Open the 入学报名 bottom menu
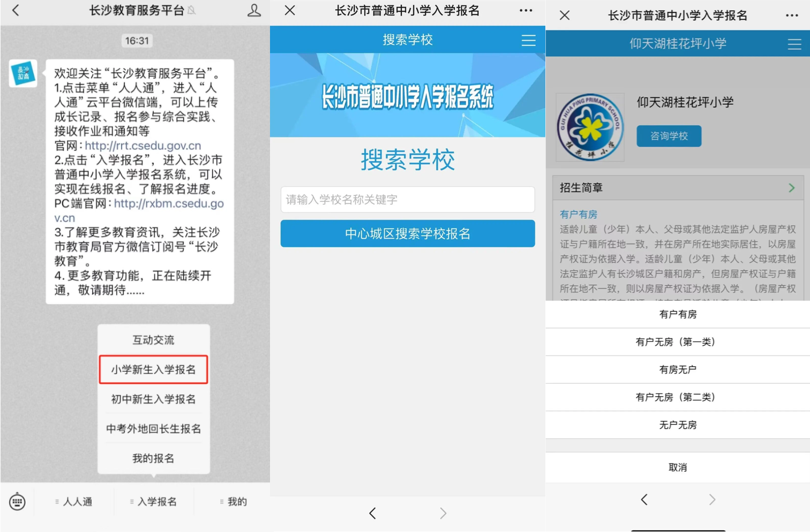The width and height of the screenshot is (810, 532). click(154, 501)
